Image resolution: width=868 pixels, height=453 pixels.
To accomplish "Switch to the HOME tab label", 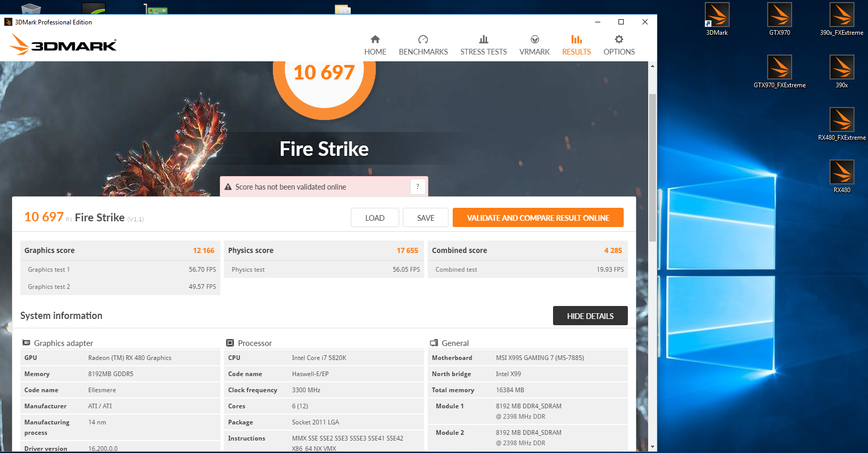I will pos(375,52).
